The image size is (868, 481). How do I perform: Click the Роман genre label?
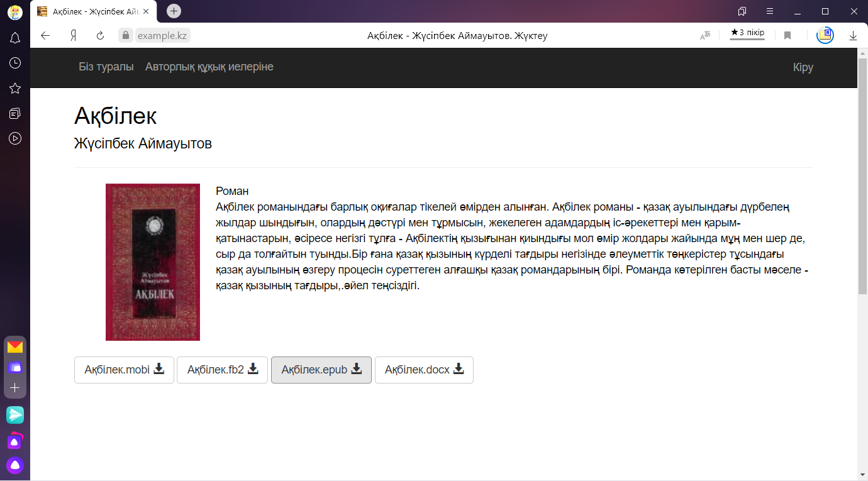[232, 191]
